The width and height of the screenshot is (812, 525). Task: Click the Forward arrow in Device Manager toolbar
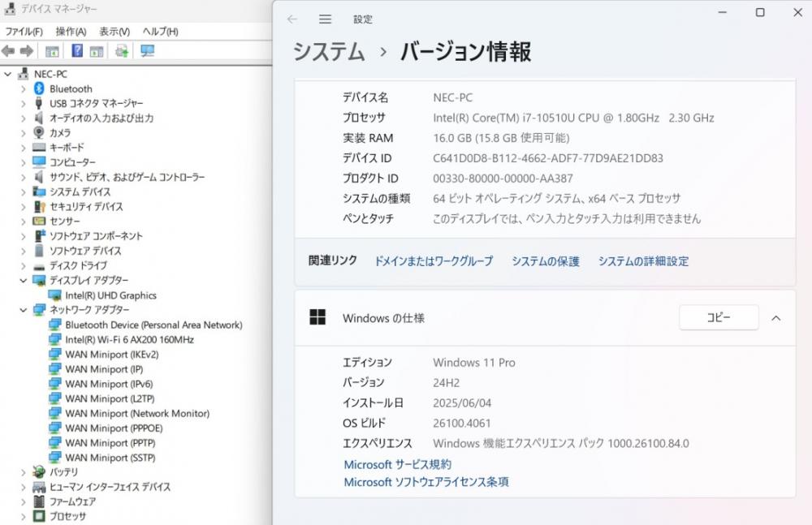[x=27, y=51]
